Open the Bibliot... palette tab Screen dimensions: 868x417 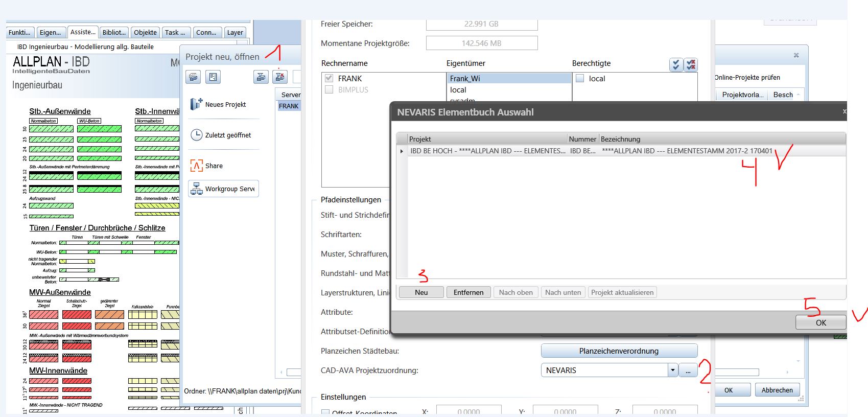click(114, 32)
